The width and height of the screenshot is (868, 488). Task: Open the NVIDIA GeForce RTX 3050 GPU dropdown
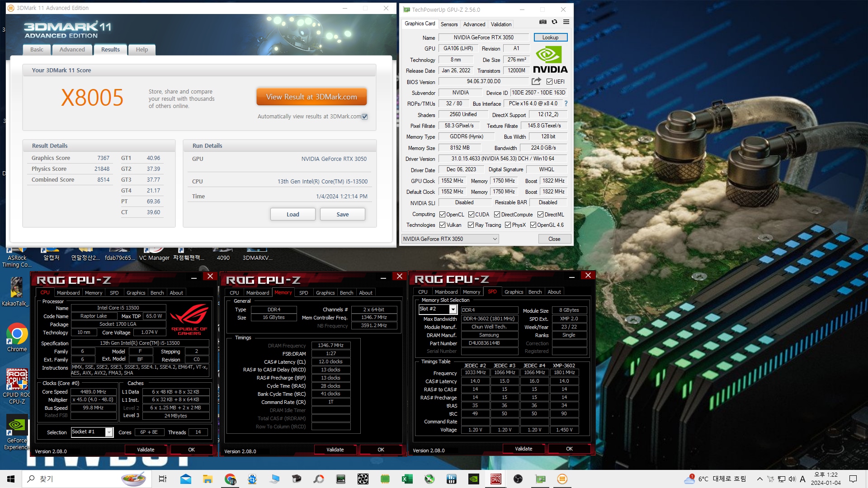pos(450,239)
